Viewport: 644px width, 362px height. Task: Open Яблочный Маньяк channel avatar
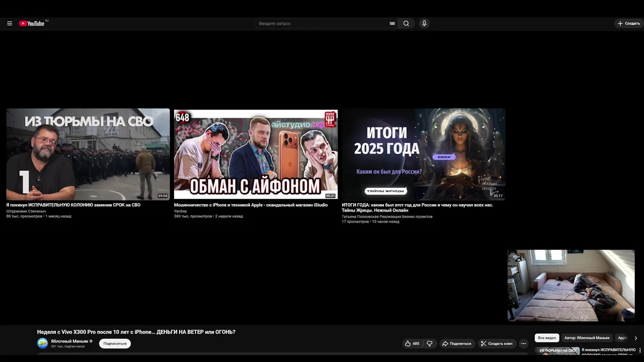tap(43, 343)
